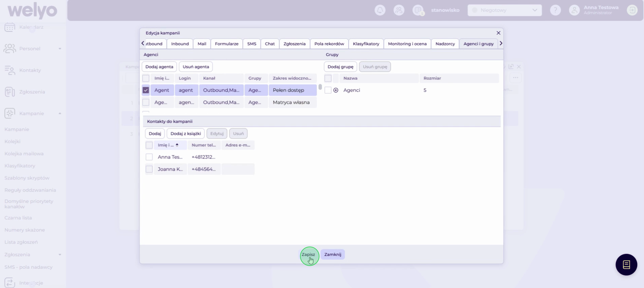Open the Pola rekordów tab
This screenshot has width=644, height=288.
tap(329, 44)
